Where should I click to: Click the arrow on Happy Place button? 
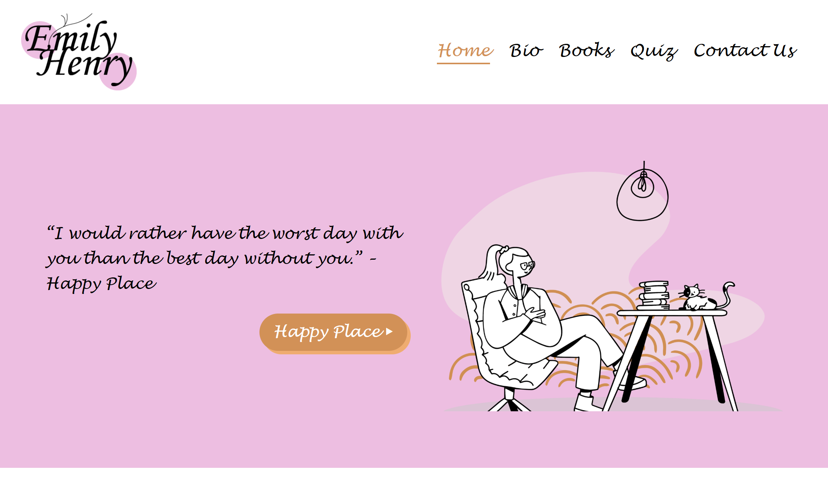(389, 332)
